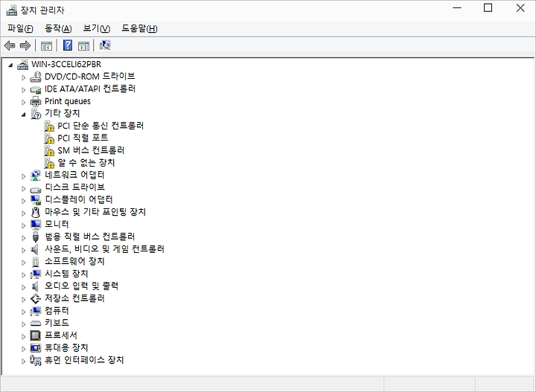
Task: Expand IDE ATA/ATAPI 컨트롤러 category
Action: coord(24,90)
